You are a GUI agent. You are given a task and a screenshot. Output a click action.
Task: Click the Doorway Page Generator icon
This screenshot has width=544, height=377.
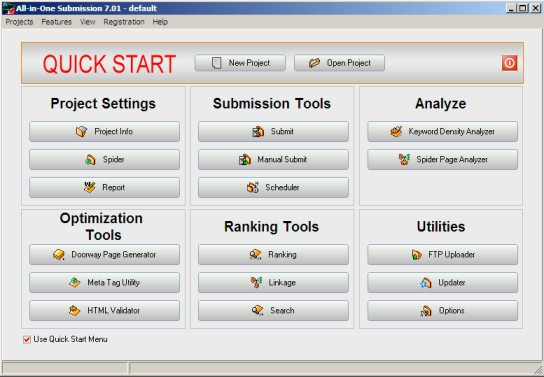[59, 255]
